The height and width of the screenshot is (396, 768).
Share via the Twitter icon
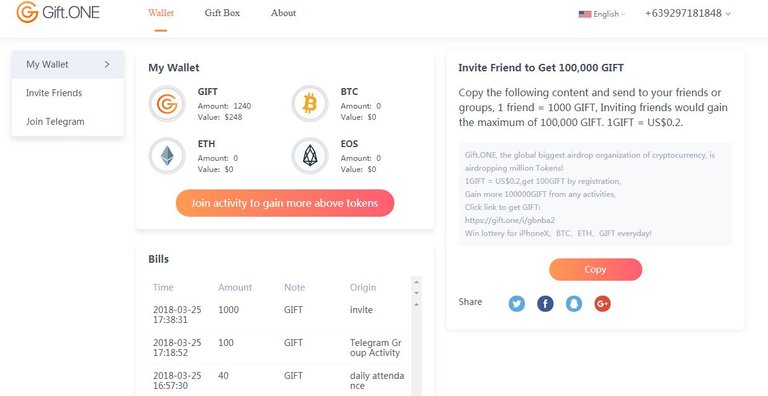pyautogui.click(x=516, y=303)
